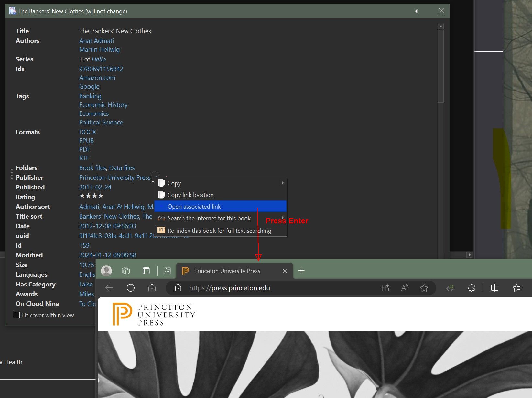532x398 pixels.
Task: Click the Political Science tag
Action: pyautogui.click(x=101, y=122)
